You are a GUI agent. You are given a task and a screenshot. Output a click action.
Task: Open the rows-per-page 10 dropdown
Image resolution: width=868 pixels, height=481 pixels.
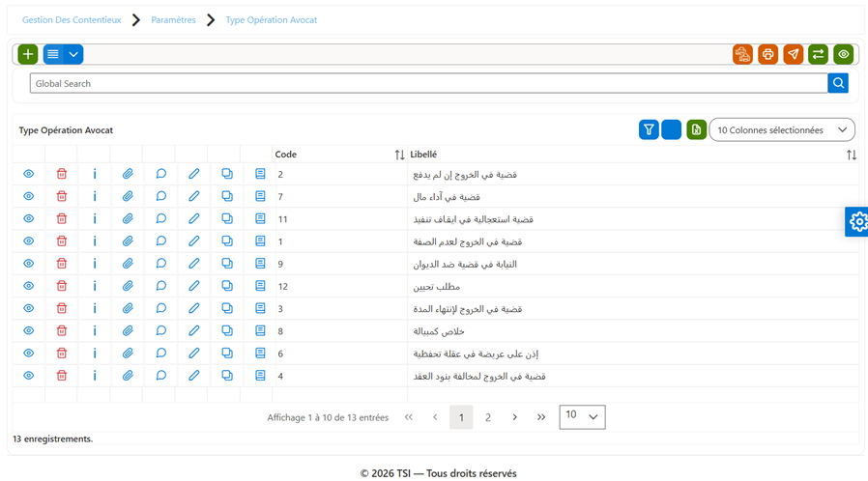point(582,417)
